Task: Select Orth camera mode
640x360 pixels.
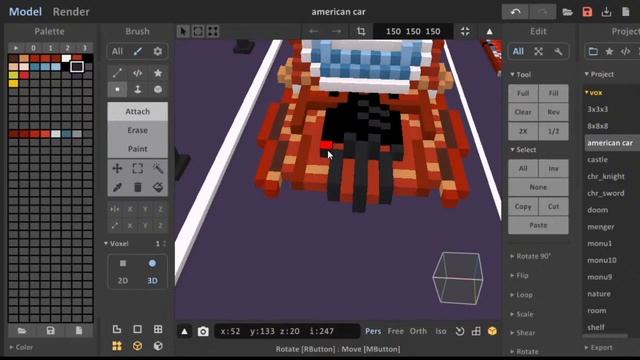Action: [418, 331]
